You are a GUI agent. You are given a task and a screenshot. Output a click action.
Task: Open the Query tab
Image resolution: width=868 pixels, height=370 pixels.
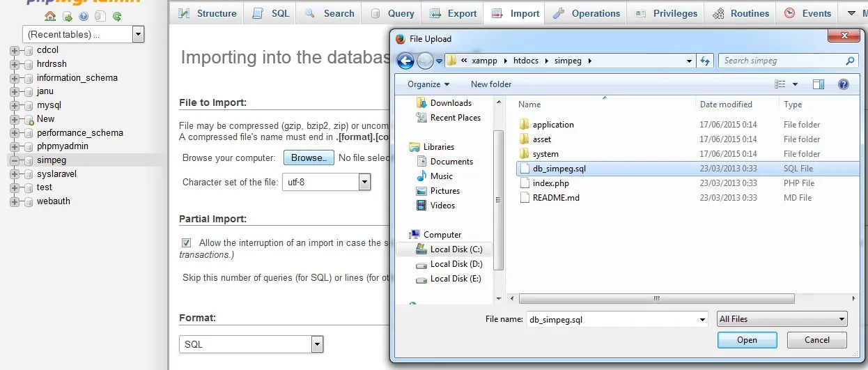coord(392,13)
